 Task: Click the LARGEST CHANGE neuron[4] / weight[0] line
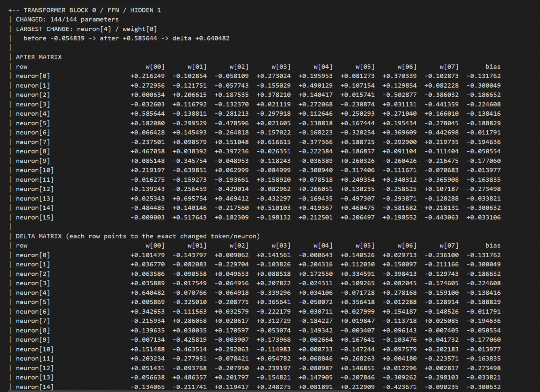[86, 29]
